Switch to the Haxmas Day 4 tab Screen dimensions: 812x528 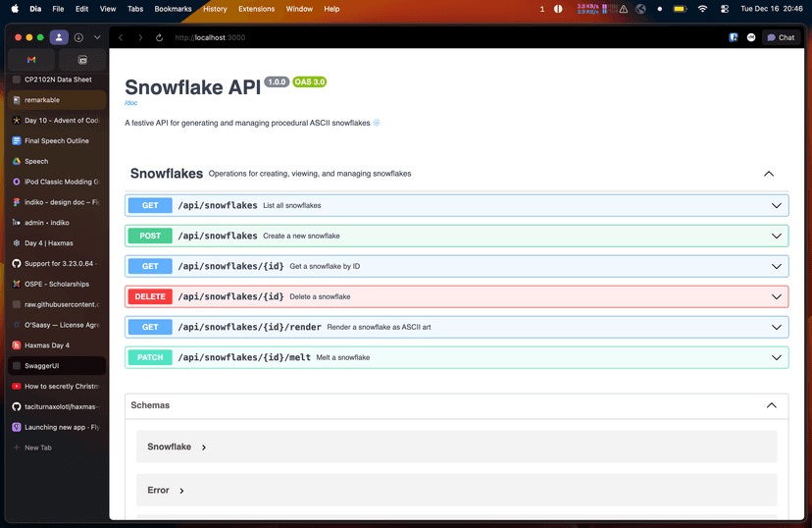pyautogui.click(x=47, y=345)
